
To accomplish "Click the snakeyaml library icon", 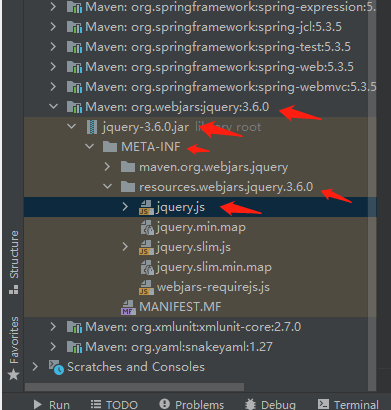I will point(74,347).
